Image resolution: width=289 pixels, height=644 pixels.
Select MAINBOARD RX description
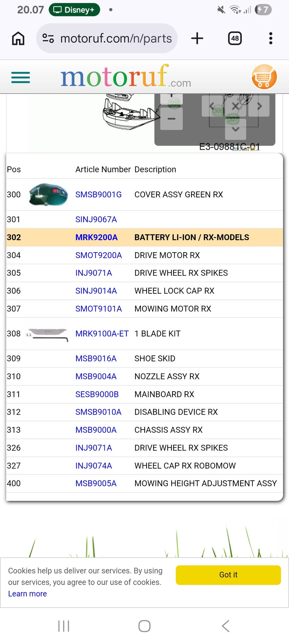click(x=164, y=394)
